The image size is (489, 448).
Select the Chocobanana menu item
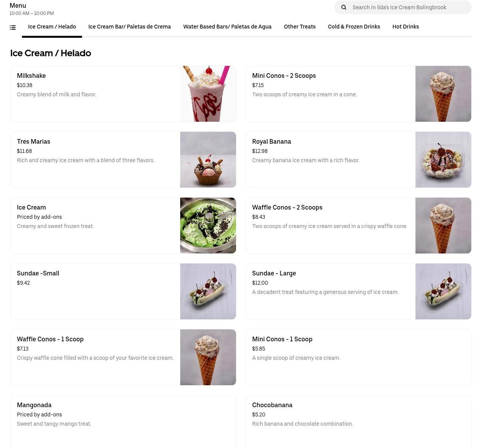tap(358, 421)
